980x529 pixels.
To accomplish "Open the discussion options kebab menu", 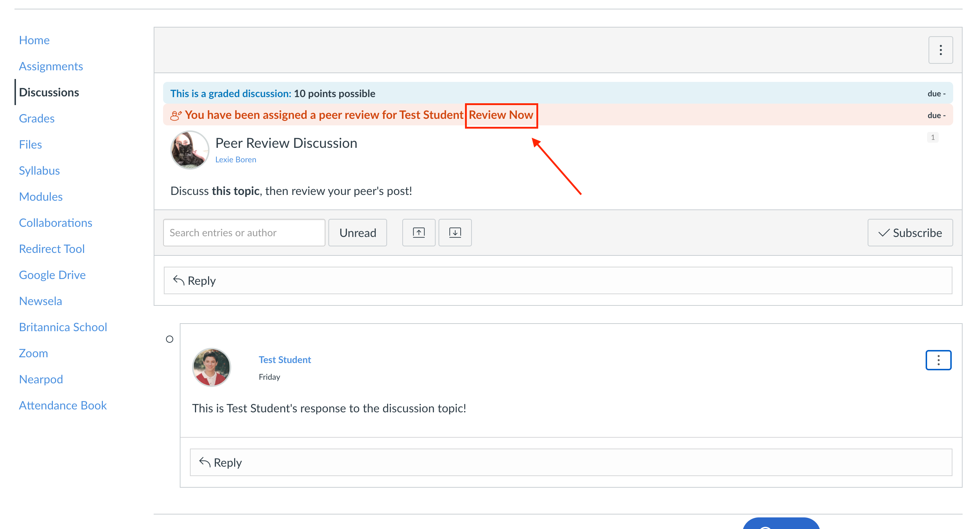I will 940,50.
